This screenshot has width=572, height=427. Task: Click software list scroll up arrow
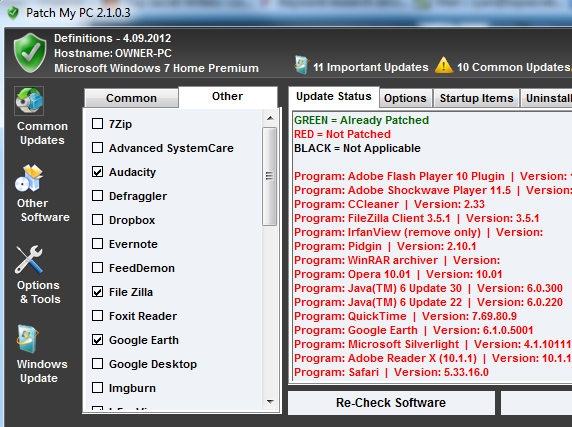tap(270, 118)
